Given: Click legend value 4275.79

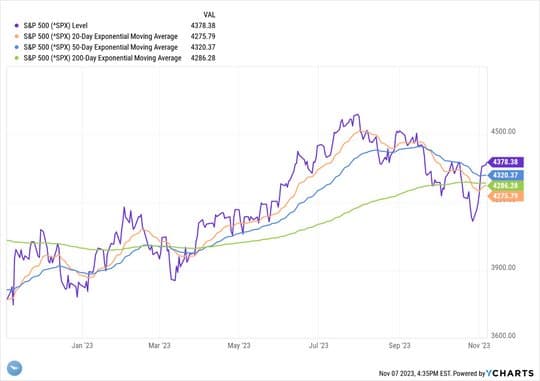Looking at the screenshot, I should click(x=203, y=36).
